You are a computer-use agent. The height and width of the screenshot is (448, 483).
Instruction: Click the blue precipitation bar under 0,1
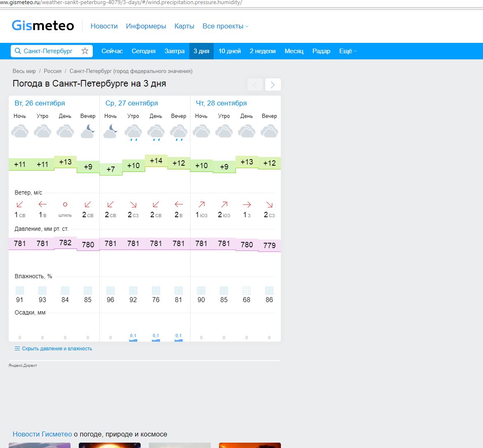[x=133, y=340]
